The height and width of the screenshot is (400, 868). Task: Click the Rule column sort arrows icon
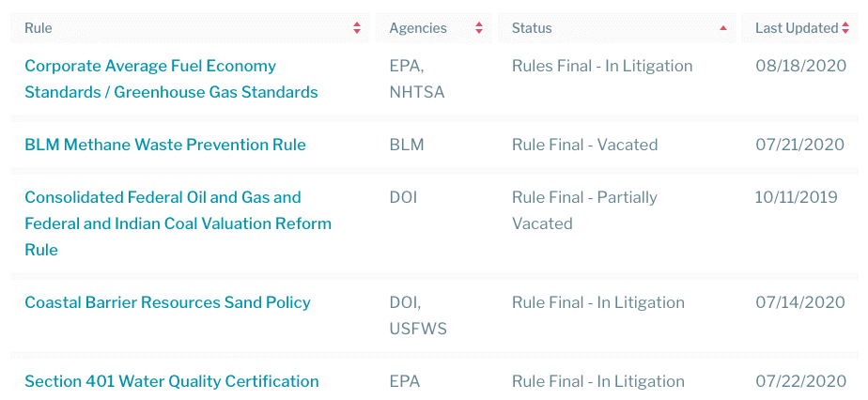(357, 28)
